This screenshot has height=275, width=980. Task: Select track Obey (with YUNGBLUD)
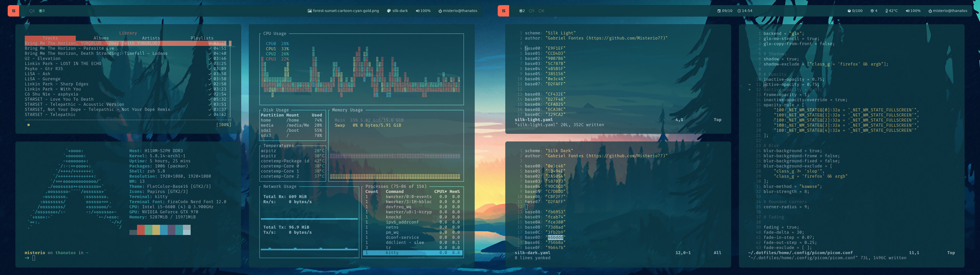tap(126, 43)
